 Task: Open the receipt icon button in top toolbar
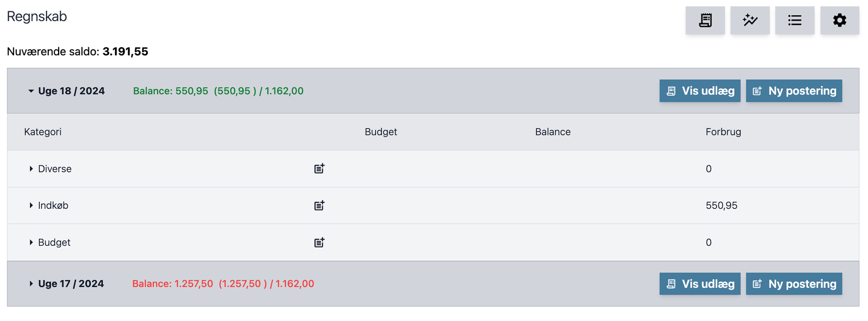[705, 21]
